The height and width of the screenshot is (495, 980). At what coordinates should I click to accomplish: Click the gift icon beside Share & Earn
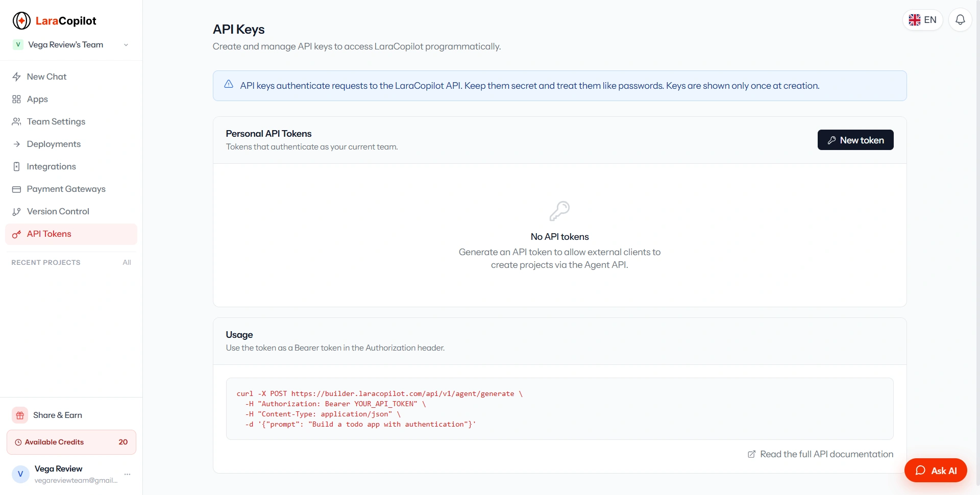click(x=20, y=415)
